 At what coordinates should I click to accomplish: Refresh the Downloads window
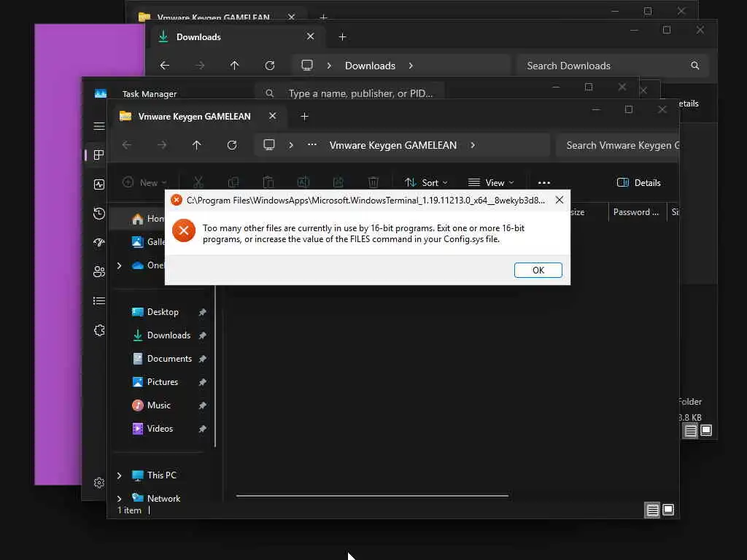270,66
